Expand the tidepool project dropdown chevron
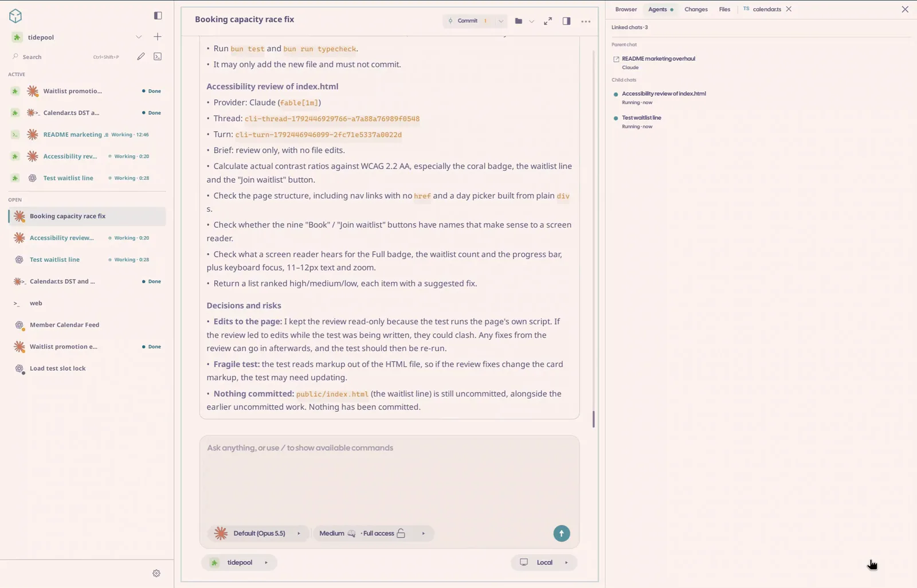The width and height of the screenshot is (917, 588). (x=139, y=37)
